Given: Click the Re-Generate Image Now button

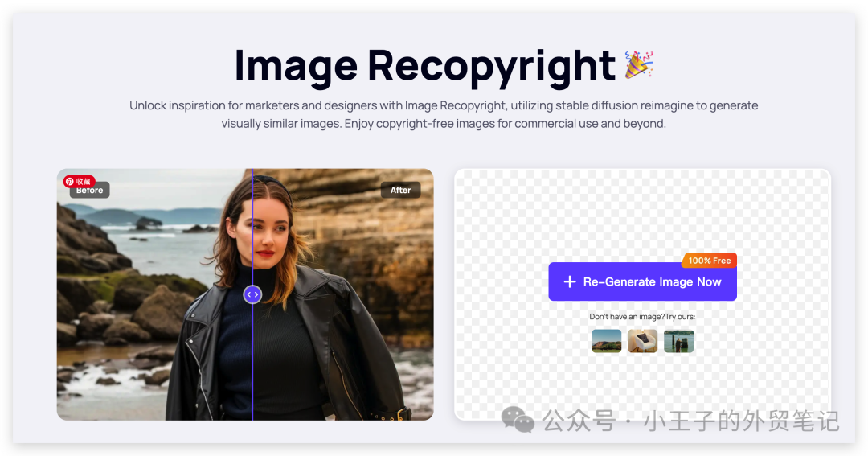Looking at the screenshot, I should pyautogui.click(x=642, y=281).
